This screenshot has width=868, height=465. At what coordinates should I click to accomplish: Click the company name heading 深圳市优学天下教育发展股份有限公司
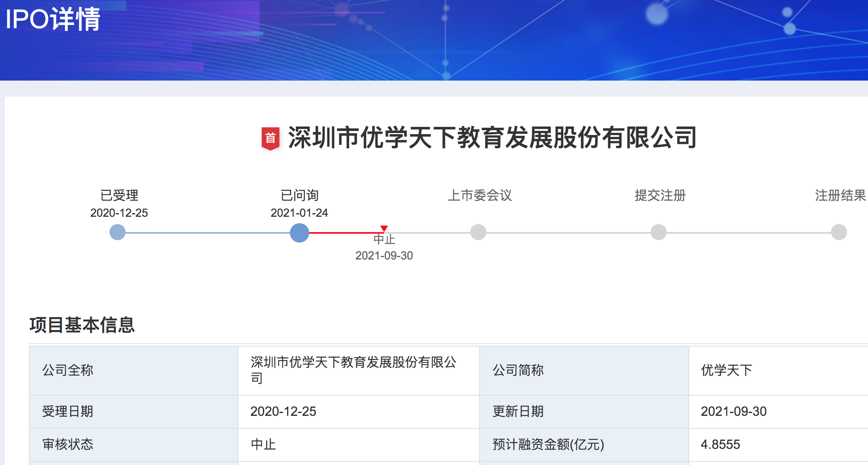click(x=492, y=138)
